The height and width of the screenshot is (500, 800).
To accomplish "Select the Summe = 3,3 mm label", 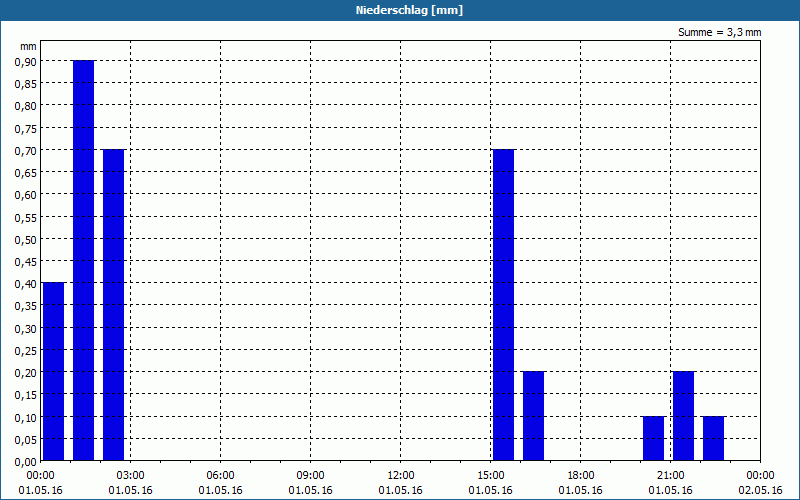I will coord(719,32).
